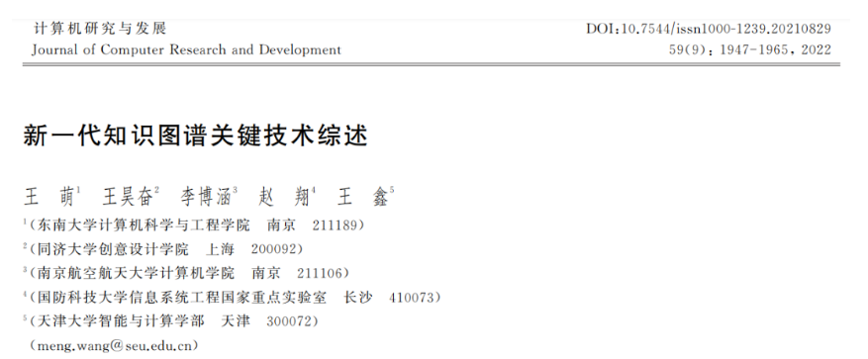
Task: Click author name 赵翔
Action: [x=287, y=197]
